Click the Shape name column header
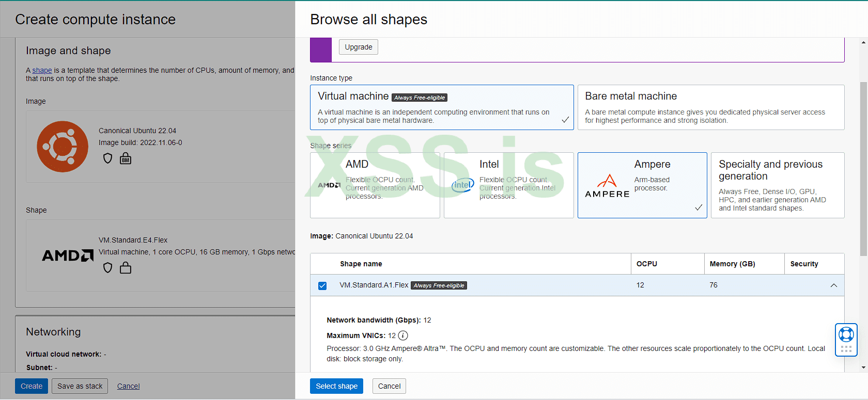The width and height of the screenshot is (868, 400). (361, 264)
